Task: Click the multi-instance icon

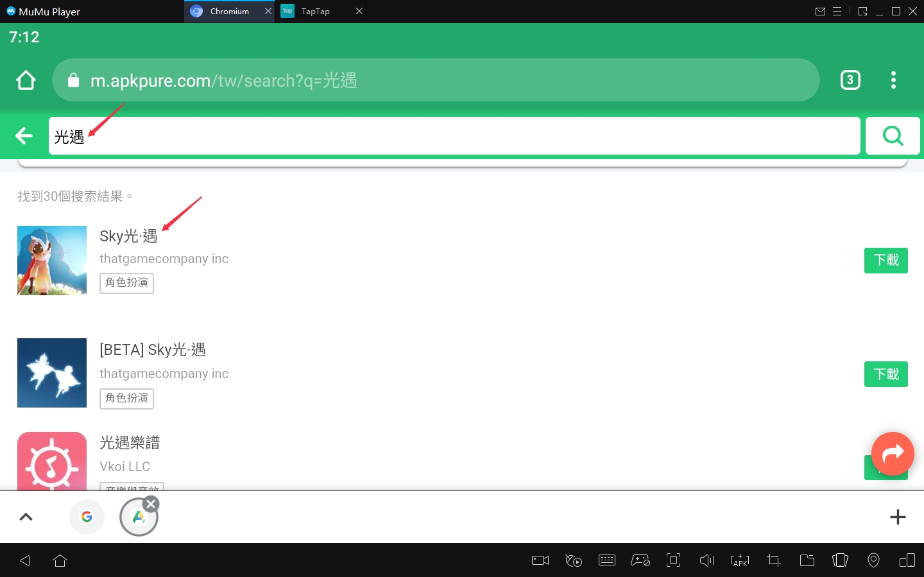Action: (907, 560)
